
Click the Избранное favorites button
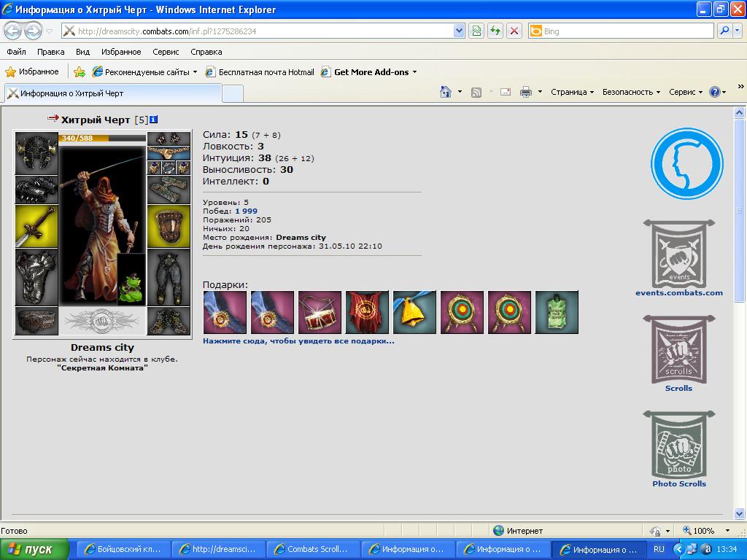(x=32, y=72)
